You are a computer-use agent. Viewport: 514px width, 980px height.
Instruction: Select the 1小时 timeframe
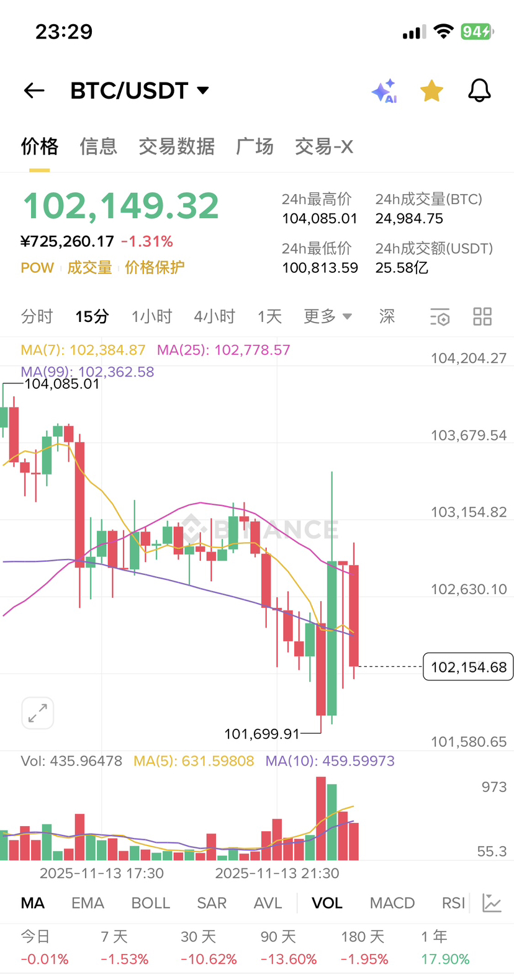[151, 316]
